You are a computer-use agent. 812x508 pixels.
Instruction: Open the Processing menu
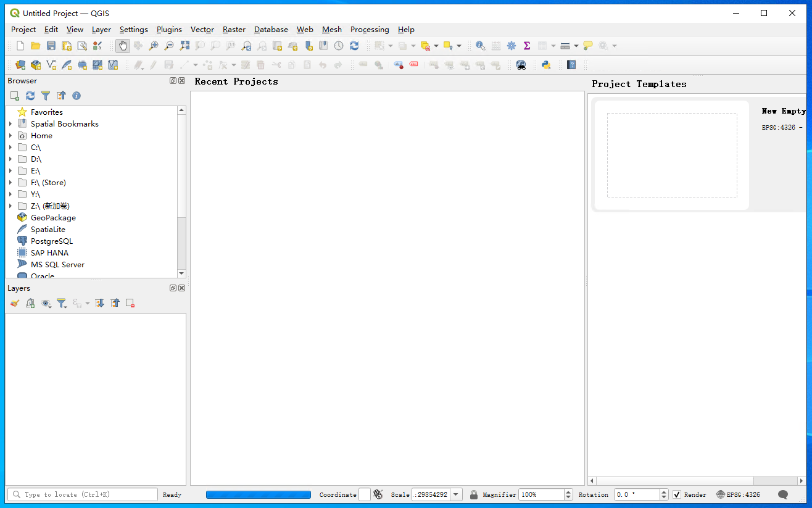pos(370,30)
